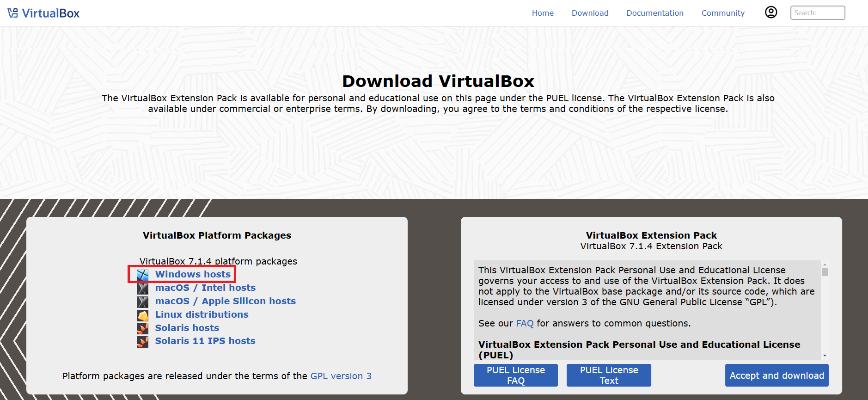Open the macOS / Intel hosts link
868x400 pixels.
click(205, 288)
